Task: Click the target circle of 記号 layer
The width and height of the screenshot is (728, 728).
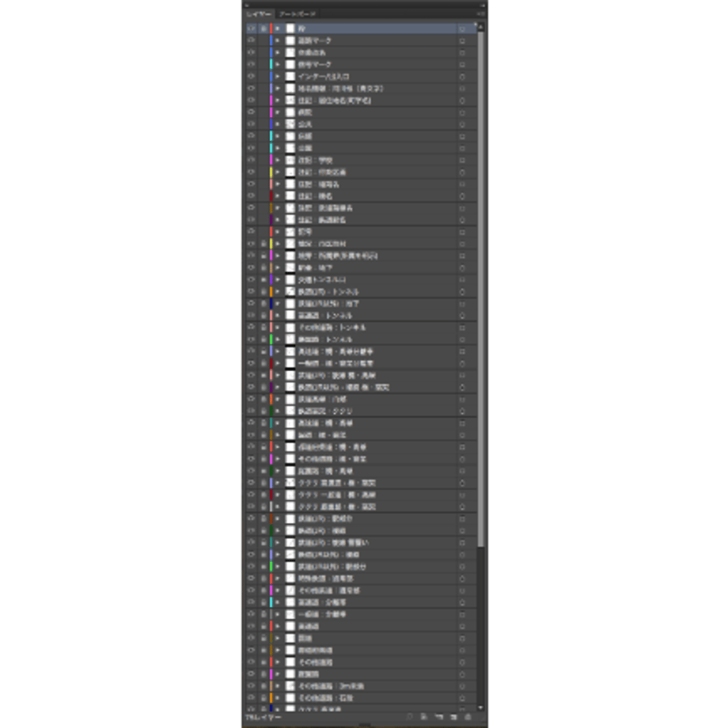Action: point(462,232)
